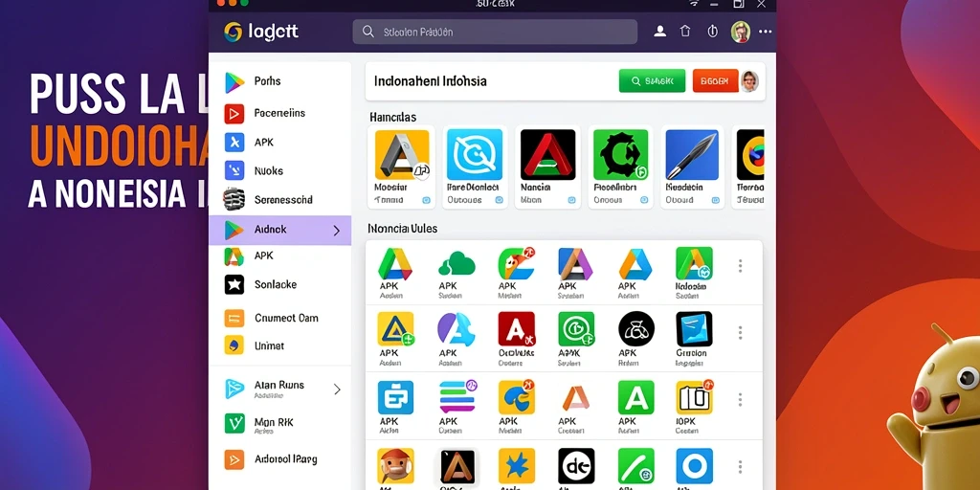This screenshot has width=980, height=490.
Task: Click the power icon in header
Action: (712, 32)
